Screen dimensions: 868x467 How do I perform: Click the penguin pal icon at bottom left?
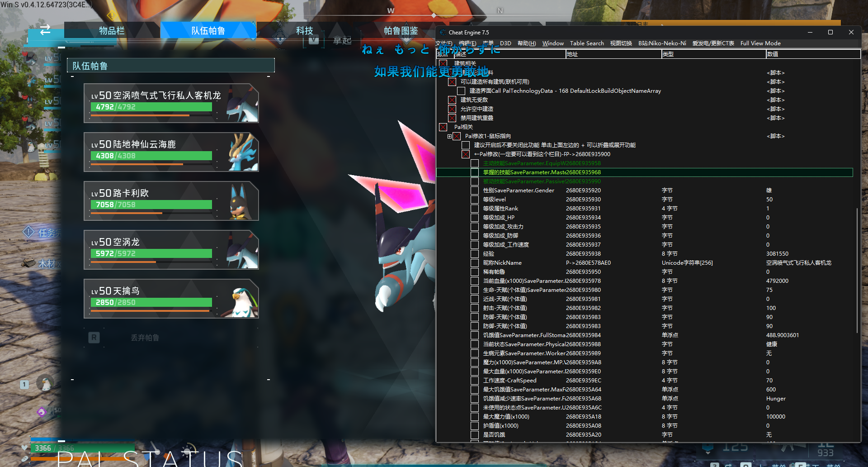pyautogui.click(x=45, y=384)
